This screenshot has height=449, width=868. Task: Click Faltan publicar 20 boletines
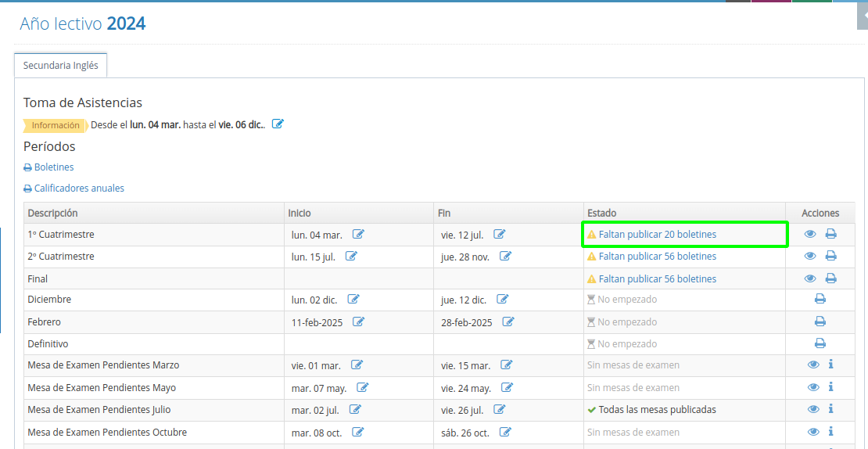(x=657, y=235)
